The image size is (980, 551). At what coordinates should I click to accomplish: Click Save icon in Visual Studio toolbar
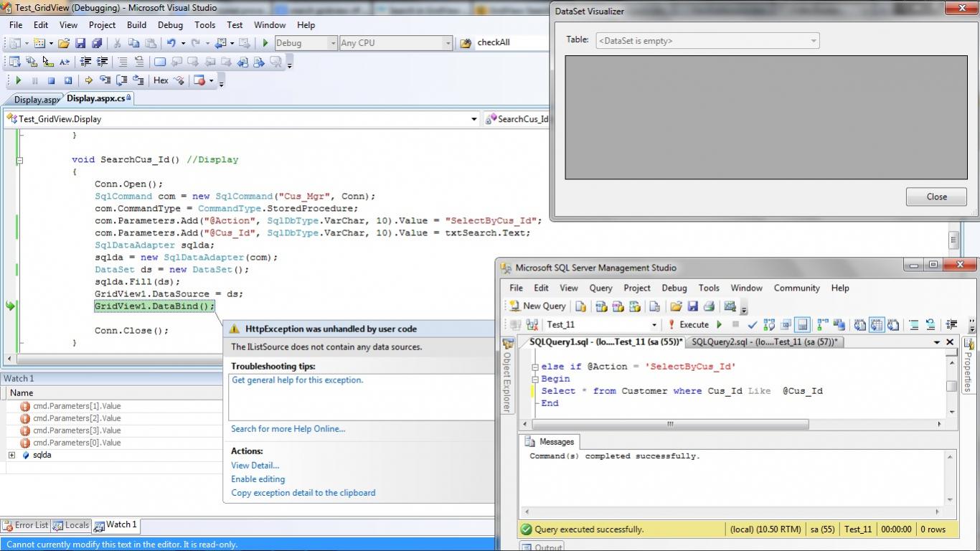tap(80, 43)
